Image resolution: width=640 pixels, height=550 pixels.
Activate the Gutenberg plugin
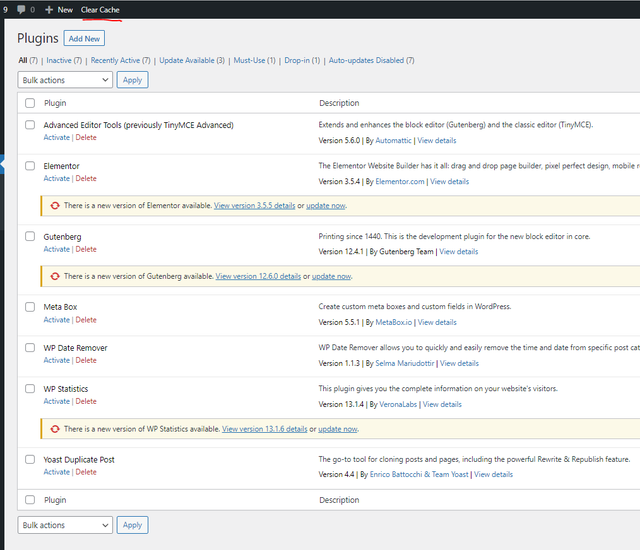click(57, 249)
